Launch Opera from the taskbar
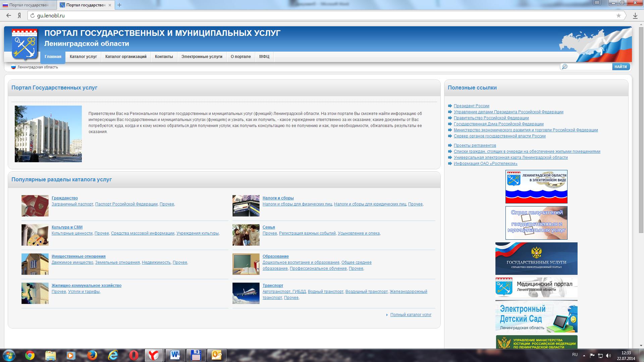The image size is (644, 362). [x=134, y=355]
